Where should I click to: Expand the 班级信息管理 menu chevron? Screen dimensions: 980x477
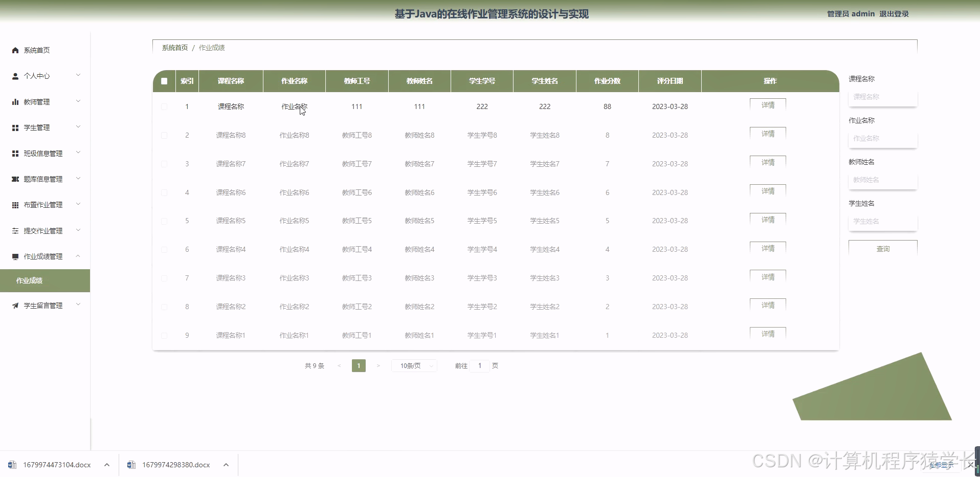coord(78,153)
